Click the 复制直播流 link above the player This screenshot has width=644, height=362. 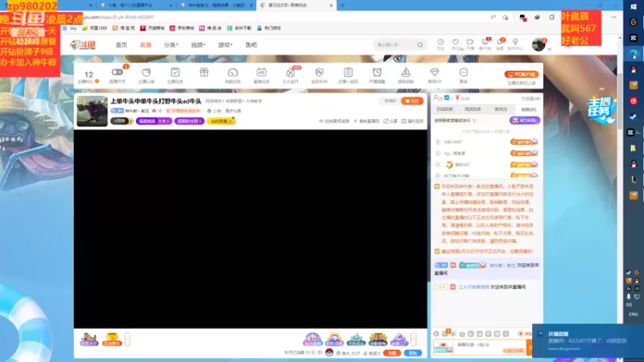pyautogui.click(x=366, y=121)
